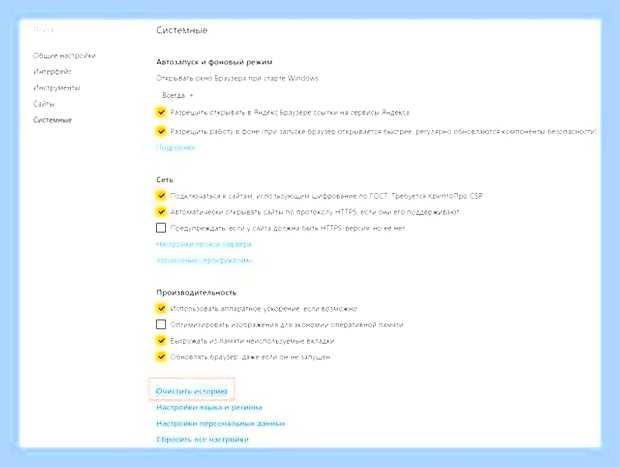Screen dimensions: 620x467
Task: Open Общие настройки in the sidebar
Action: tap(64, 56)
